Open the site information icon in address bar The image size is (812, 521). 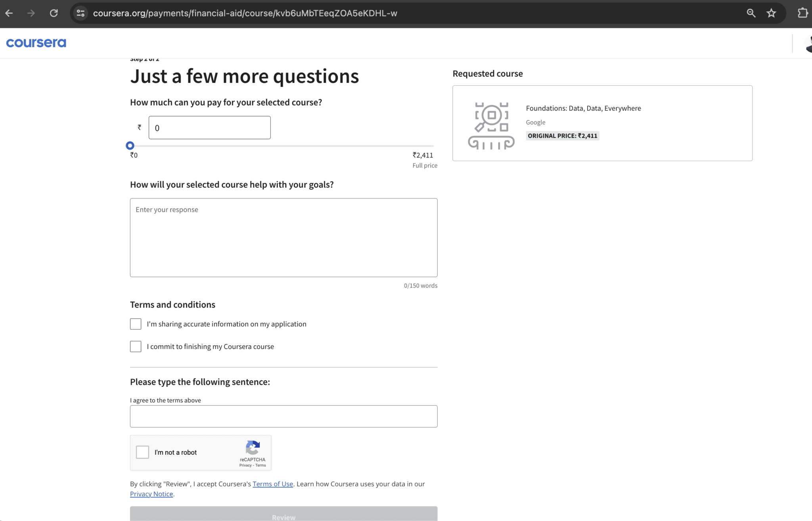[x=80, y=13]
